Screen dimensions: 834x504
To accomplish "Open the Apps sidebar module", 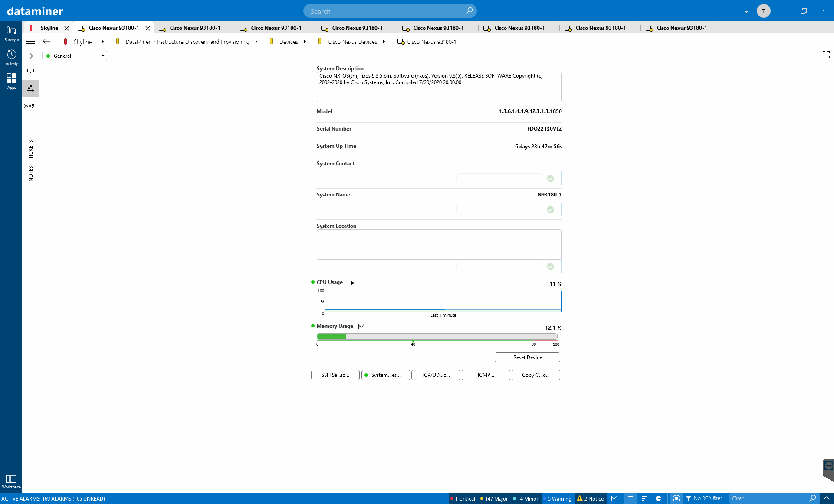I will [11, 81].
